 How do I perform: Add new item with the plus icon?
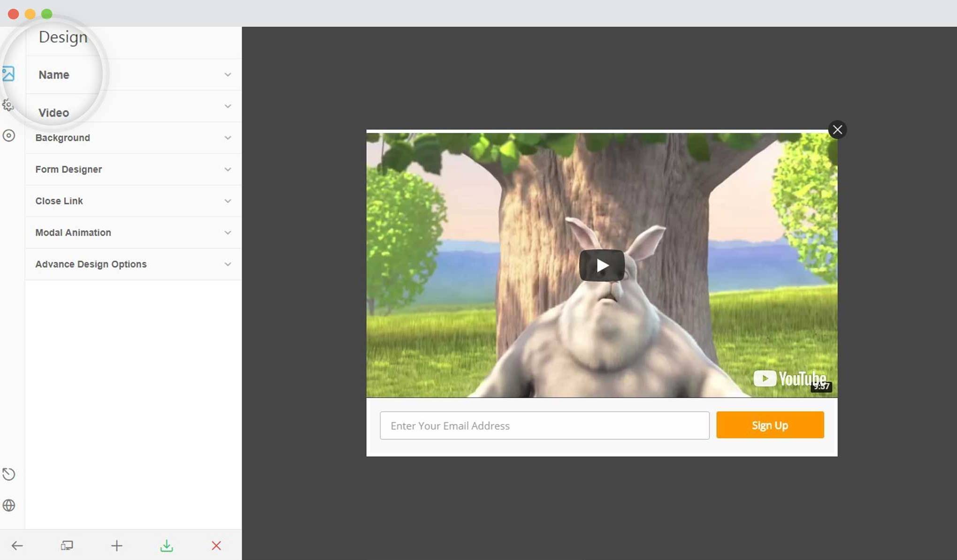tap(116, 545)
